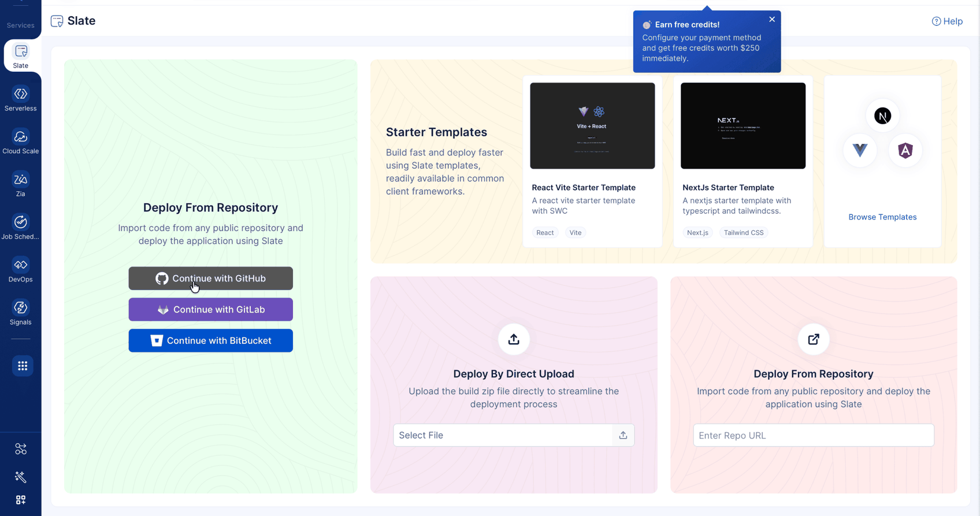980x516 pixels.
Task: Open NextJs template preview thumbnail
Action: 743,126
